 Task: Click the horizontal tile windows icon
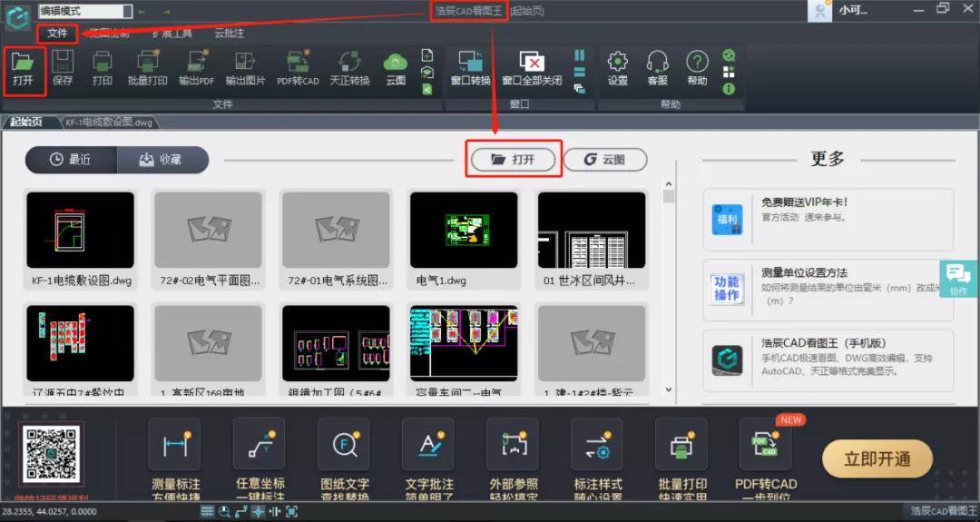point(579,73)
